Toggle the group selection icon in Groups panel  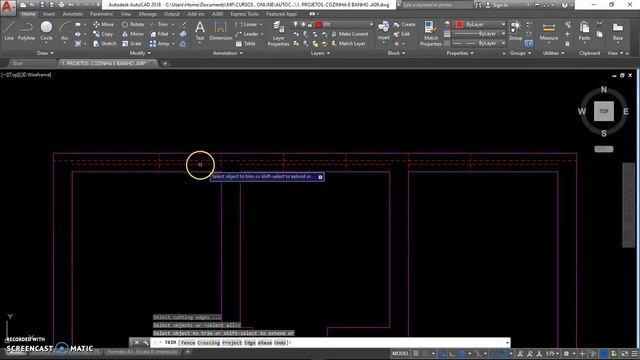coord(529,43)
